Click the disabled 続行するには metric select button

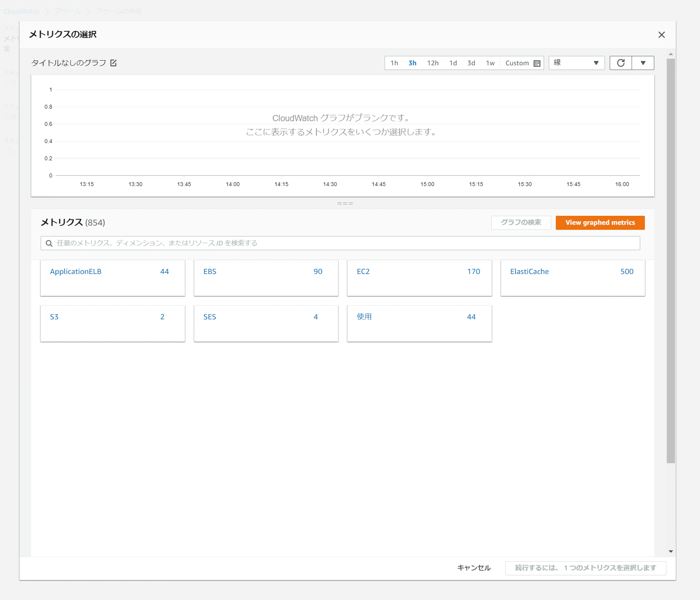585,568
